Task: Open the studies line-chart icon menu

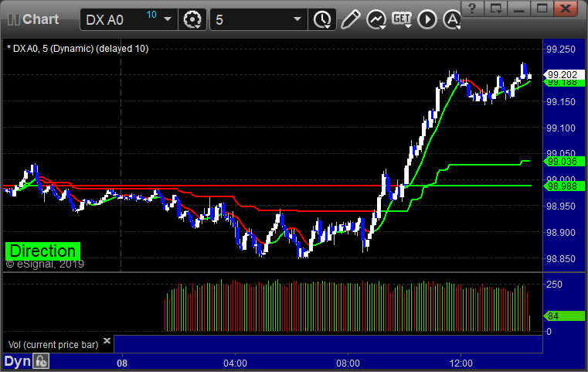Action: (x=376, y=19)
